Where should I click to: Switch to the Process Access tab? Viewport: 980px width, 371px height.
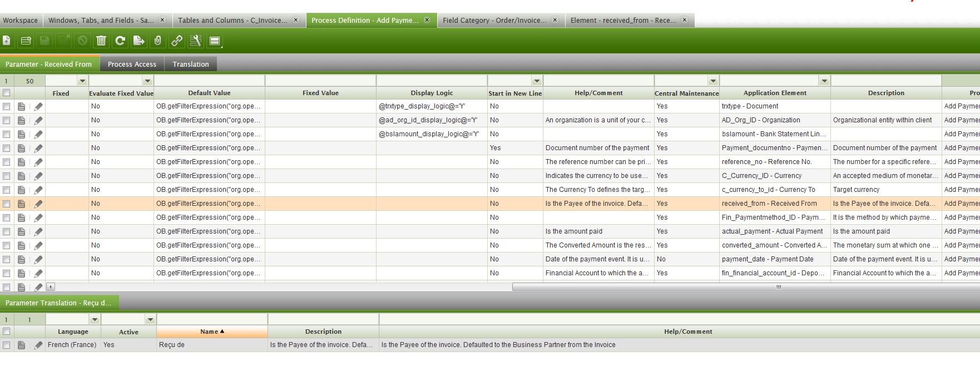pyautogui.click(x=132, y=64)
